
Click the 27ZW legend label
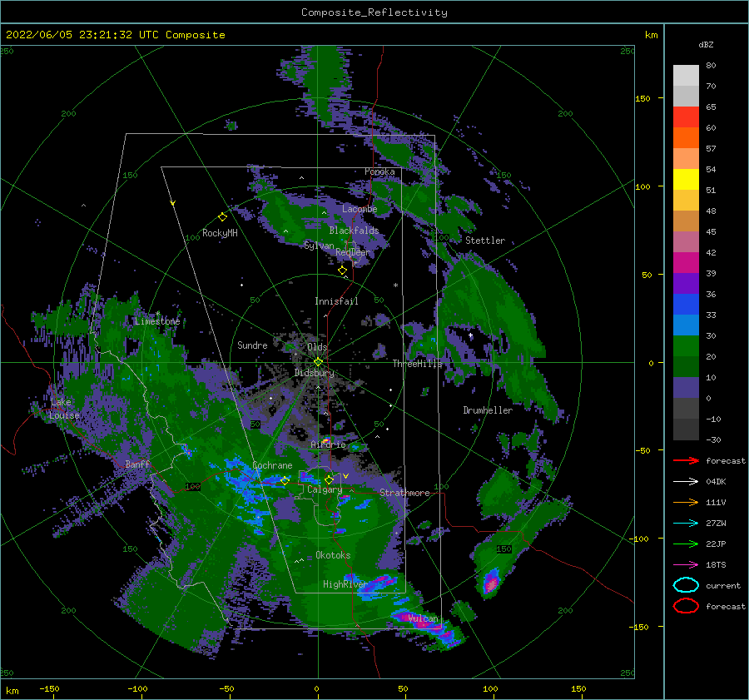(x=716, y=523)
